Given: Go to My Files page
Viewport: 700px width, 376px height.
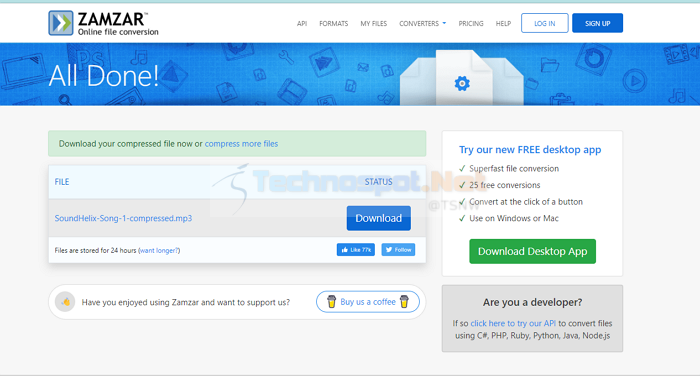Looking at the screenshot, I should (374, 24).
